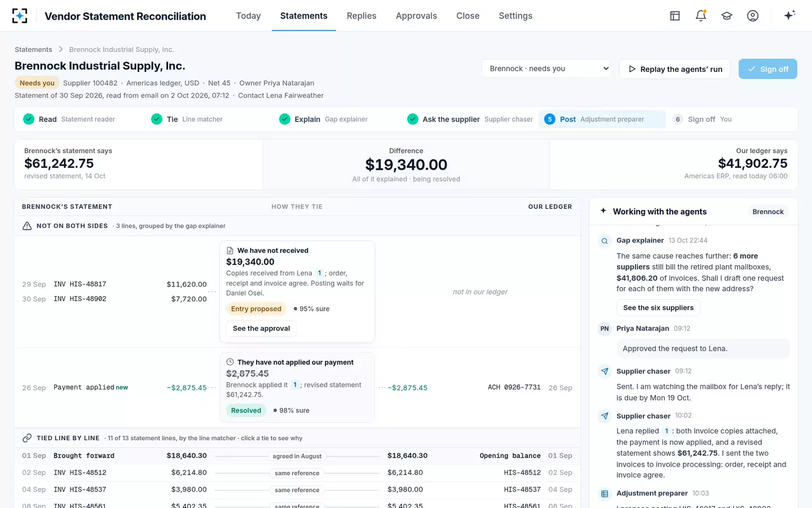812x508 pixels.
Task: Click the Statements breadcrumb link
Action: (x=33, y=50)
